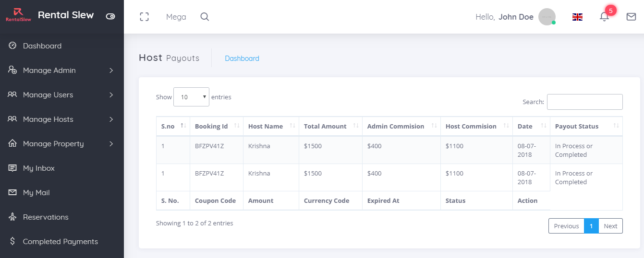Expand the Manage Property submenu
Image resolution: width=644 pixels, height=258 pixels.
pos(111,144)
